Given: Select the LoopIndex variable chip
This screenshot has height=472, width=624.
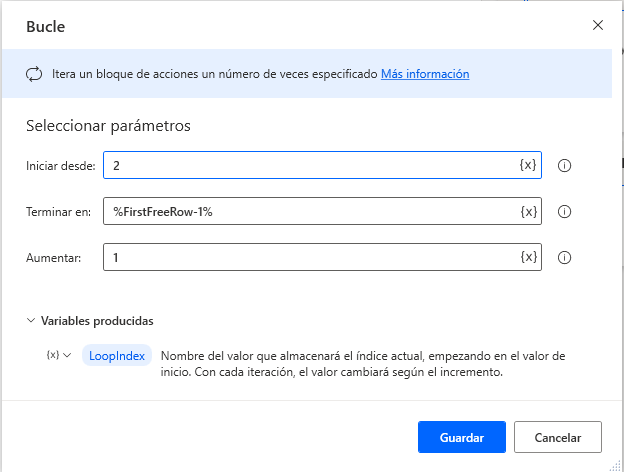Looking at the screenshot, I should pyautogui.click(x=117, y=356).
